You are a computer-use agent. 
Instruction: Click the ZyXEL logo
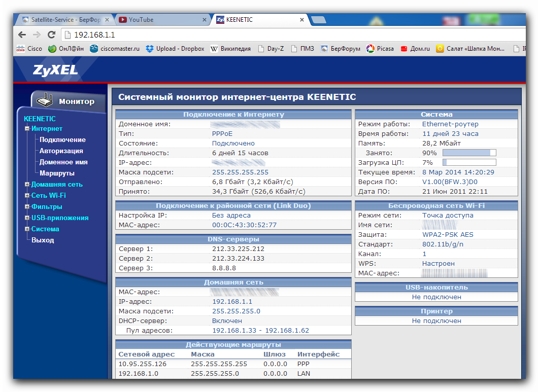tap(55, 70)
